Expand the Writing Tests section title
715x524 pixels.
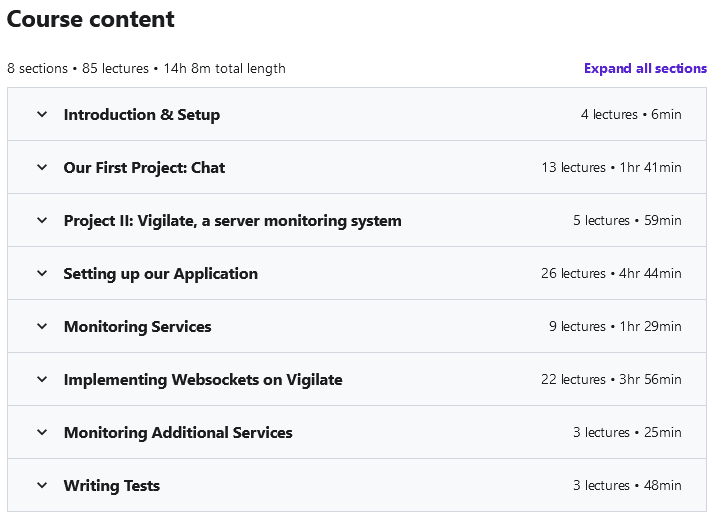point(111,486)
